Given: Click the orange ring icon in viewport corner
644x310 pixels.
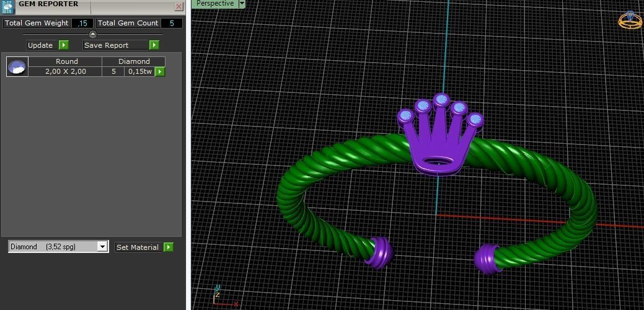Looking at the screenshot, I should (x=630, y=20).
